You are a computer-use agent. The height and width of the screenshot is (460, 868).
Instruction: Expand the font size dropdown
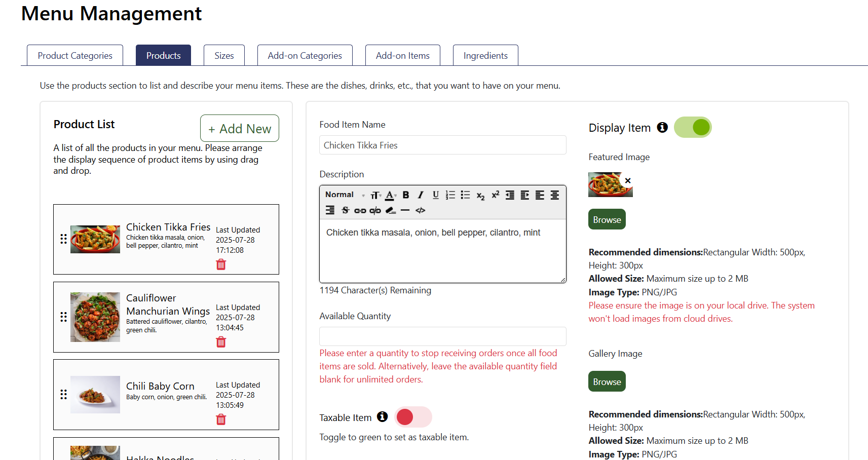(375, 195)
